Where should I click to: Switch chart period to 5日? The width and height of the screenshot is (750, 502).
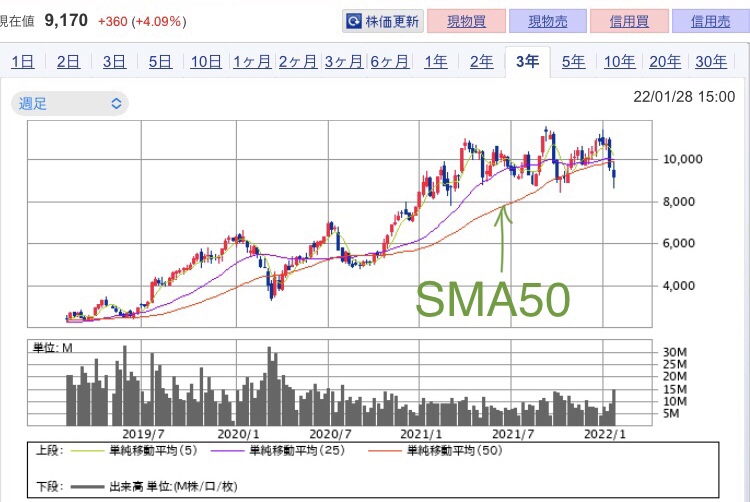coord(160,62)
